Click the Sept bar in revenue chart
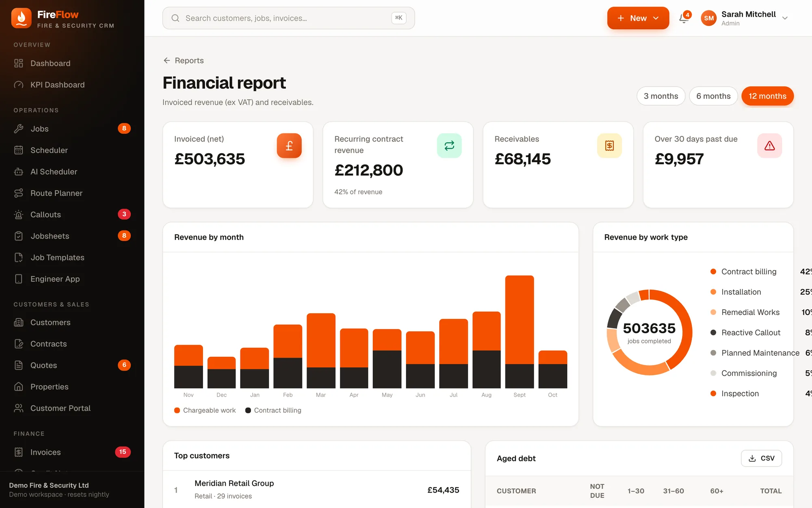Viewport: 812px width, 508px height. click(519, 332)
